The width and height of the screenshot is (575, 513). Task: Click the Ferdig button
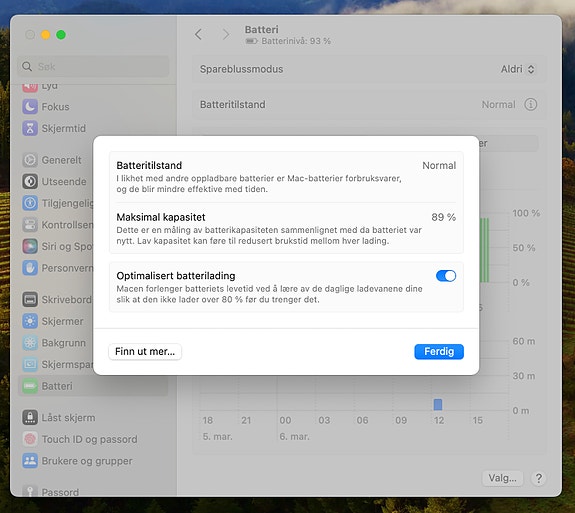click(439, 352)
